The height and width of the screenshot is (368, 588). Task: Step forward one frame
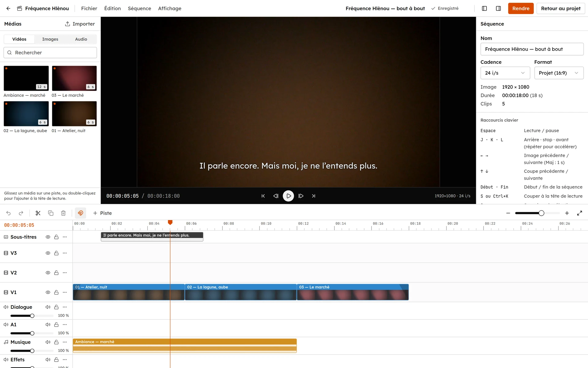[x=301, y=196]
